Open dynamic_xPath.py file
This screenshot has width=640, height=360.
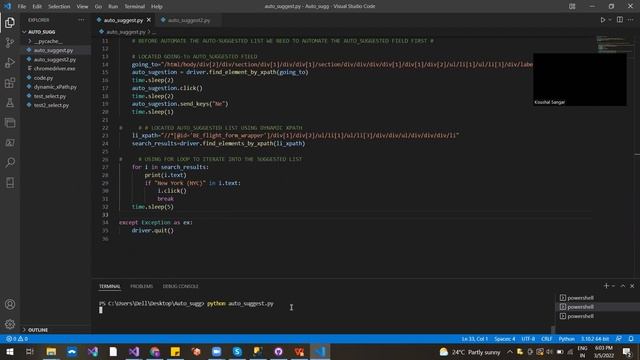pos(56,87)
